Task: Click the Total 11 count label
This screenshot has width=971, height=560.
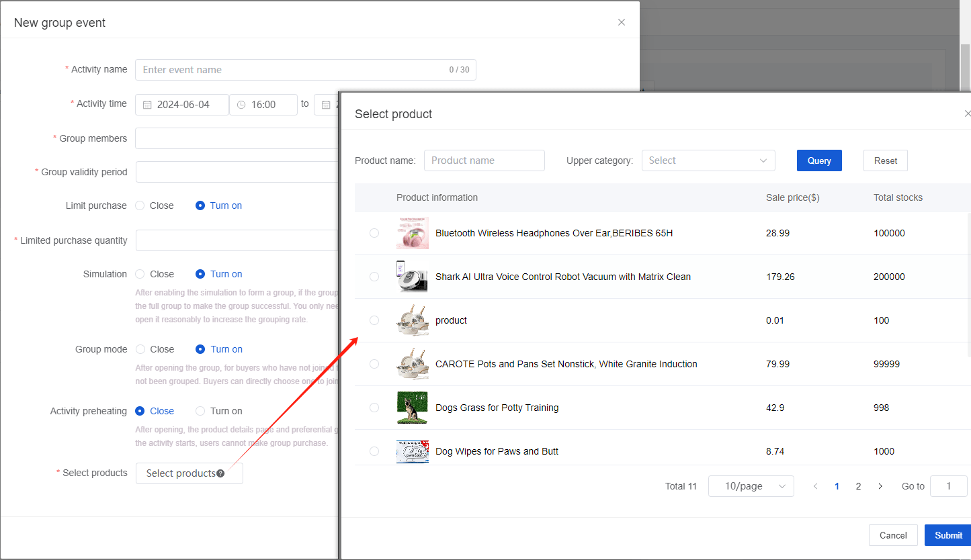Action: click(681, 486)
